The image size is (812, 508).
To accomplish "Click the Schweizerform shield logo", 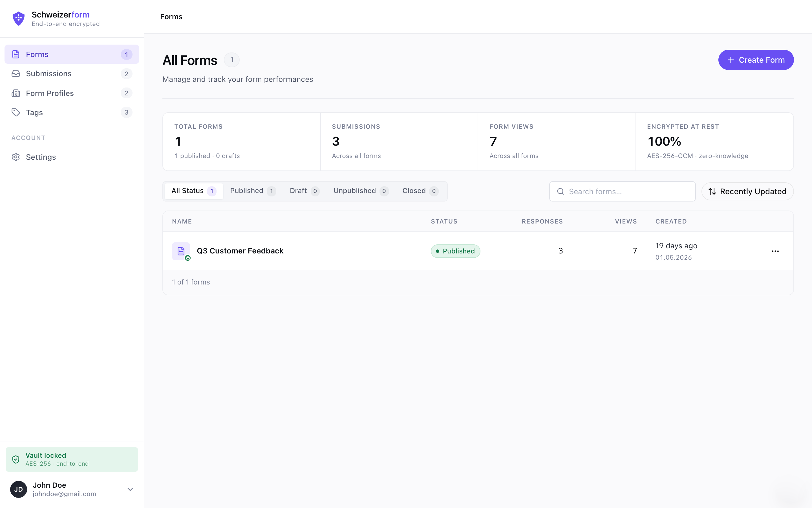I will (18, 18).
